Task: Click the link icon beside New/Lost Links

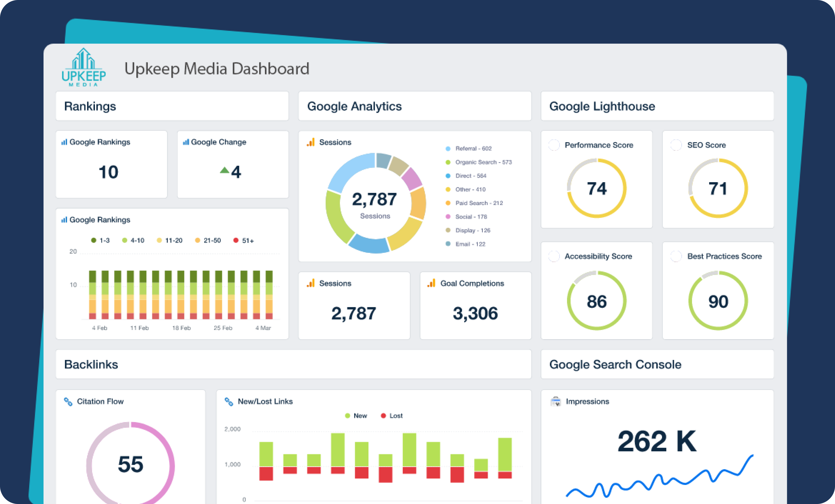Action: 229,402
